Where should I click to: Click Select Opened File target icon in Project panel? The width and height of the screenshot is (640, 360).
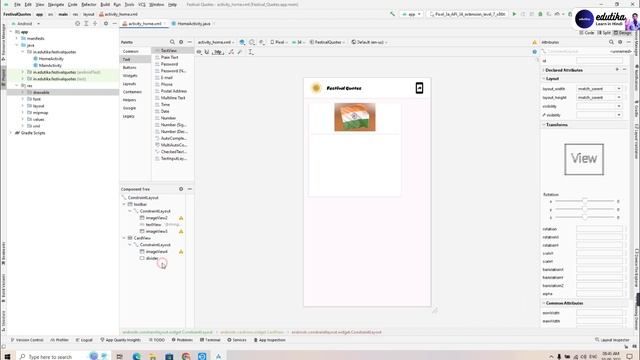coord(78,24)
